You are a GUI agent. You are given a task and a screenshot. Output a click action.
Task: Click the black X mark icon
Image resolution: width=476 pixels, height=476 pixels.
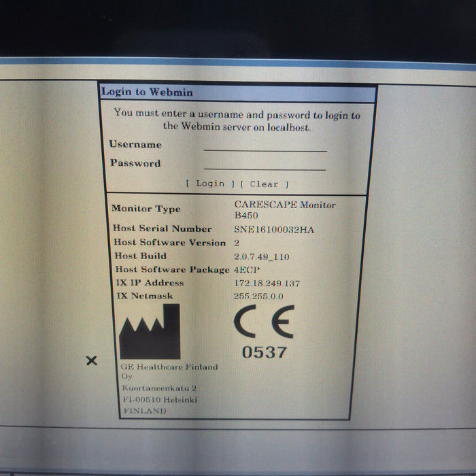point(92,360)
